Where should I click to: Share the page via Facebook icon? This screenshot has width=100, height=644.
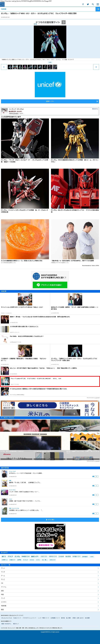(83, 4)
